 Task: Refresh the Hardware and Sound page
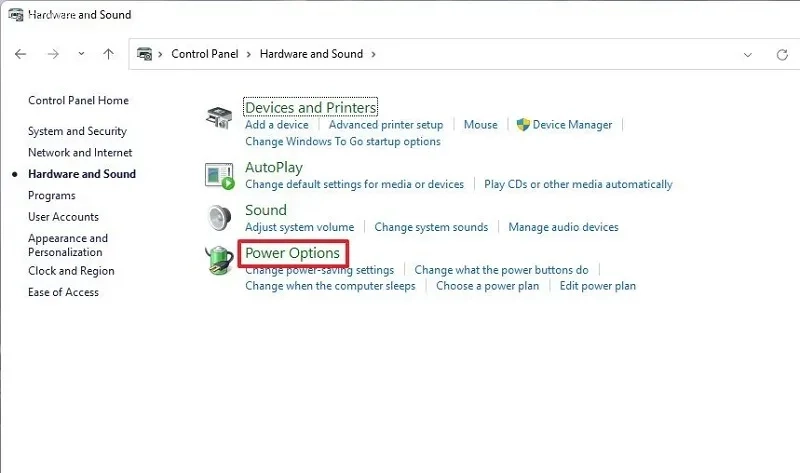tap(782, 55)
